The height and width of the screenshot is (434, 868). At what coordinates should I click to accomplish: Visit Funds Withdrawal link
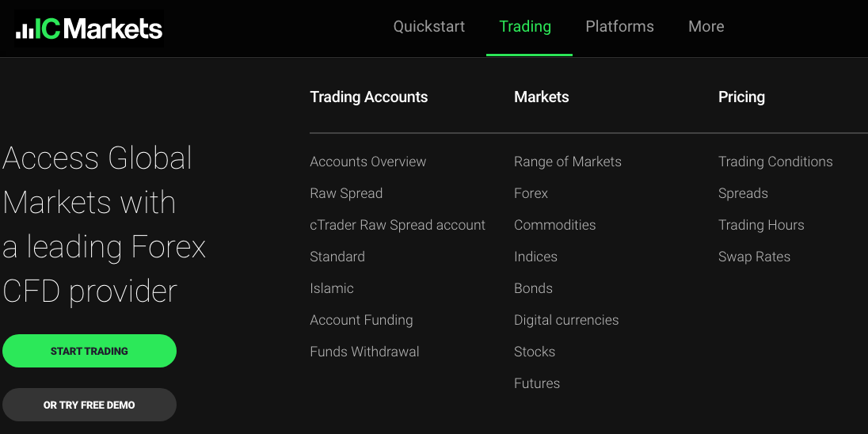(364, 352)
